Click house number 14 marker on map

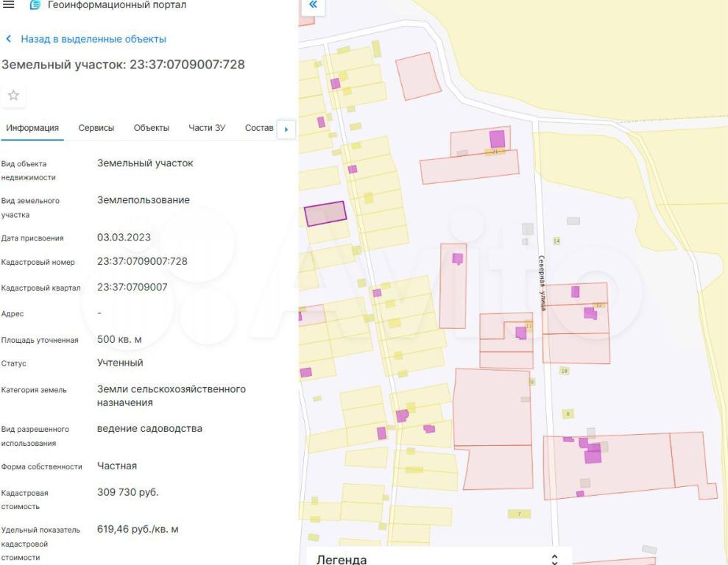tap(556, 241)
